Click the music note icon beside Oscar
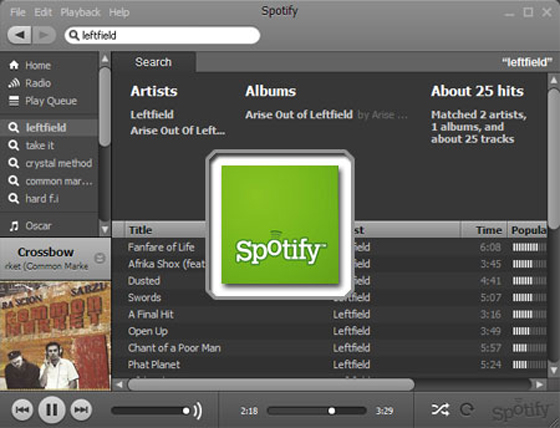Viewport: 560px width, 428px height. pos(14,226)
